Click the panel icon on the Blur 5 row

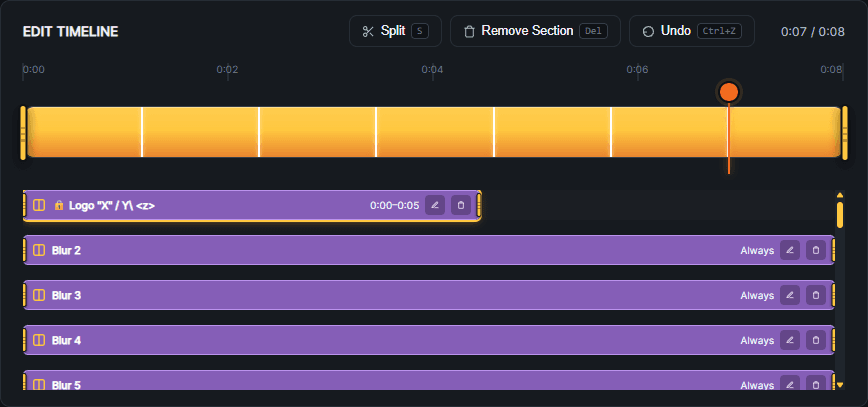pyautogui.click(x=39, y=384)
